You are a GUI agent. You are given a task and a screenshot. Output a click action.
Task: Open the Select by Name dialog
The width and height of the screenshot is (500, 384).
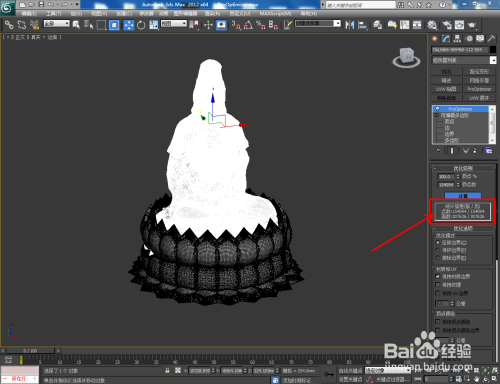point(88,25)
